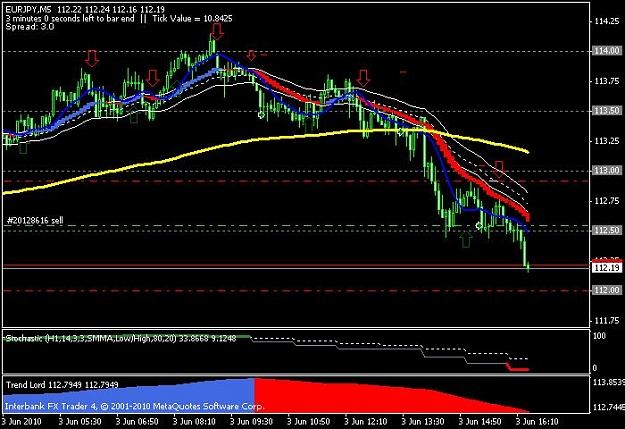Select the 112.75 price axis label

click(607, 201)
